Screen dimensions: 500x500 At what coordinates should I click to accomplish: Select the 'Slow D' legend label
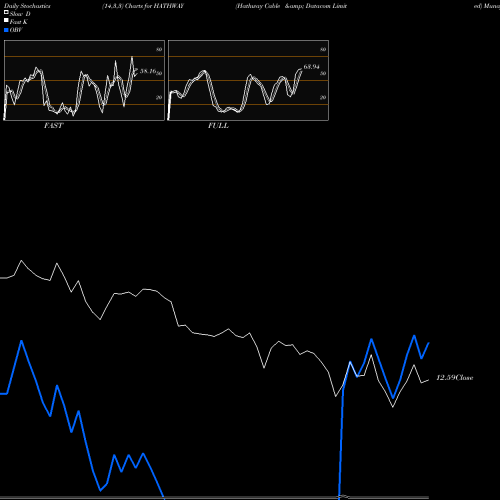coord(20,14)
